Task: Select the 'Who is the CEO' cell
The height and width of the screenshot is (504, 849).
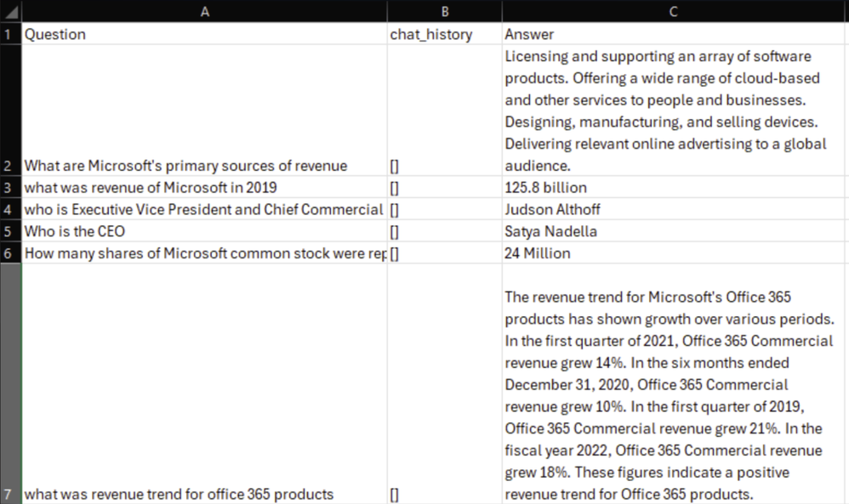Action: (x=205, y=231)
